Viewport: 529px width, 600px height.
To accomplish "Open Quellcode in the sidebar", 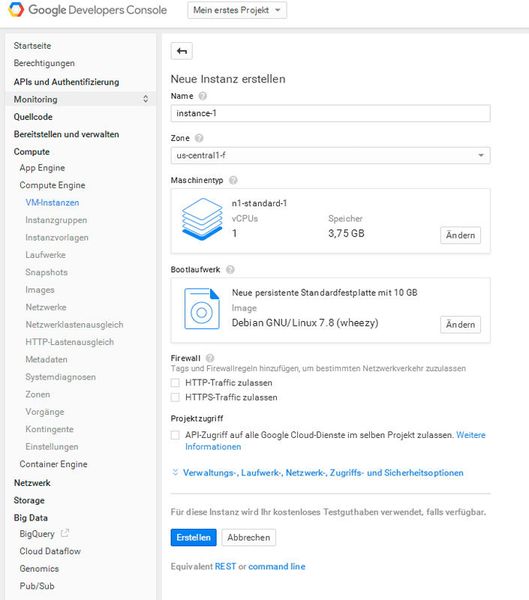I will coord(33,117).
